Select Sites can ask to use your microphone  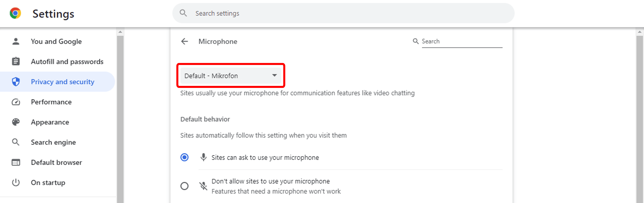tap(184, 157)
